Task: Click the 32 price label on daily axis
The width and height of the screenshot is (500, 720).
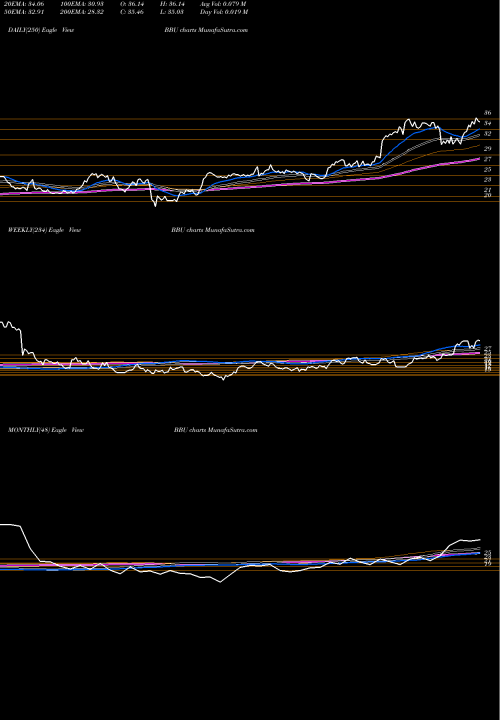Action: [488, 134]
